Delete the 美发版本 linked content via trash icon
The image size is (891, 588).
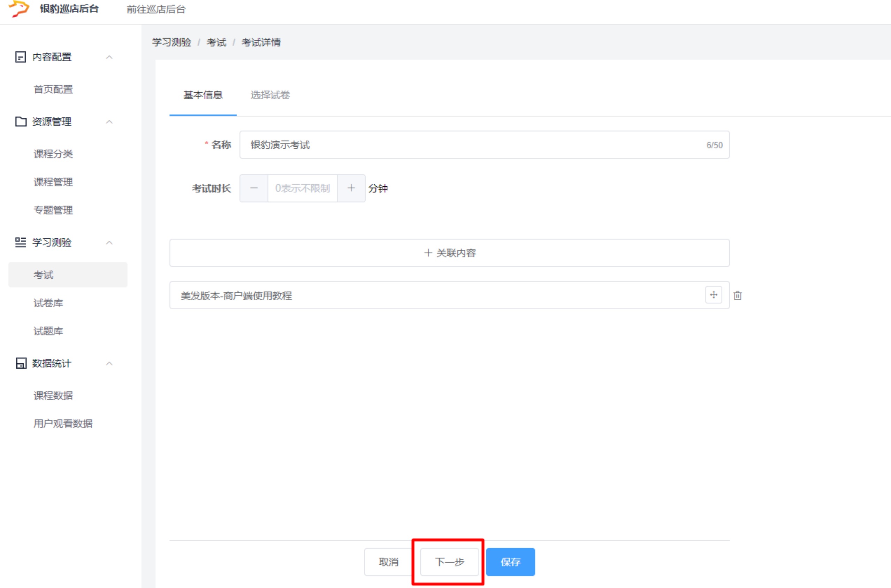(x=737, y=295)
